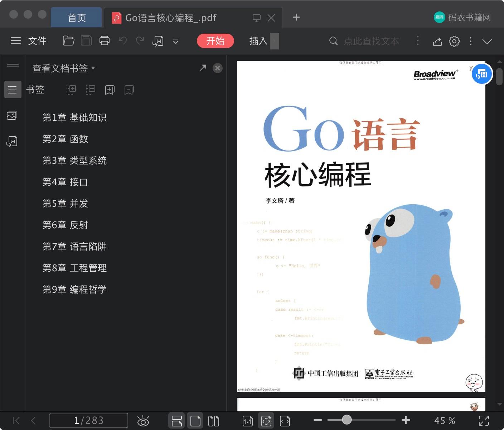Undo the last action
504x430 pixels.
[x=123, y=41]
